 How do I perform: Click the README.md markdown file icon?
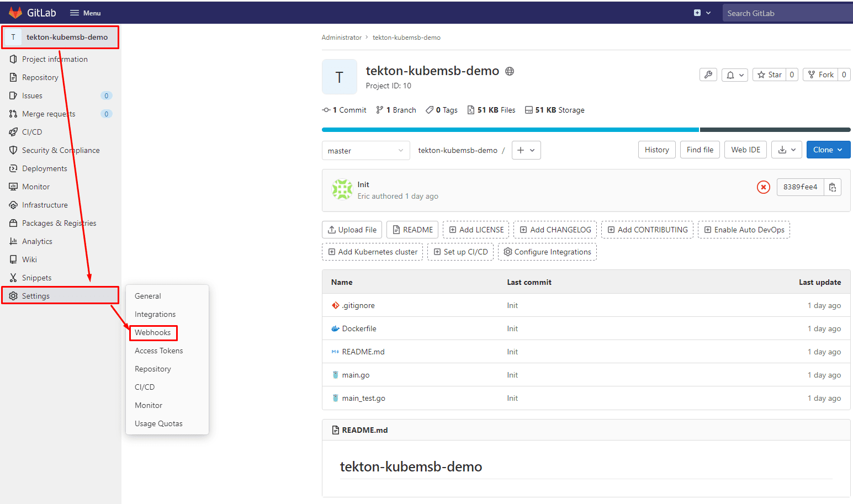[x=335, y=352]
